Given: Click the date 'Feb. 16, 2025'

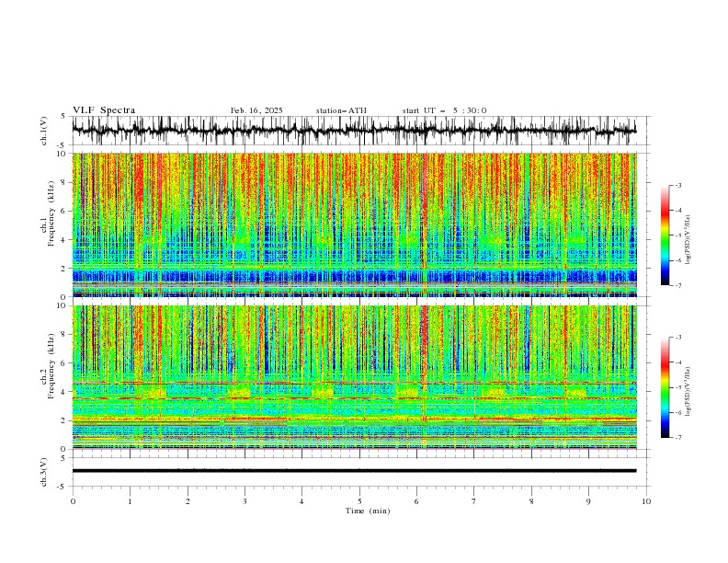Looking at the screenshot, I should [x=256, y=110].
